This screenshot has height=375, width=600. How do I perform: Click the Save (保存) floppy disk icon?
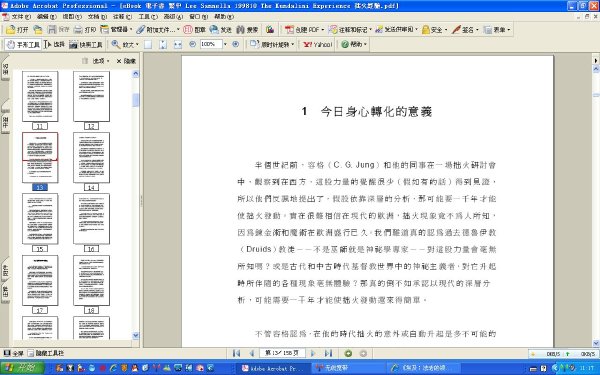(52, 29)
